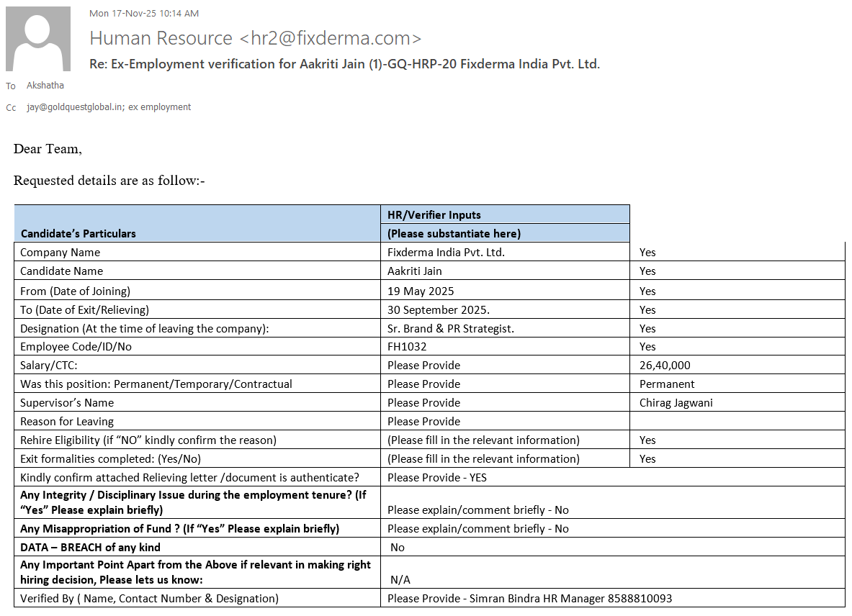
Task: Click the greeting Dear Team,
Action: [x=48, y=149]
